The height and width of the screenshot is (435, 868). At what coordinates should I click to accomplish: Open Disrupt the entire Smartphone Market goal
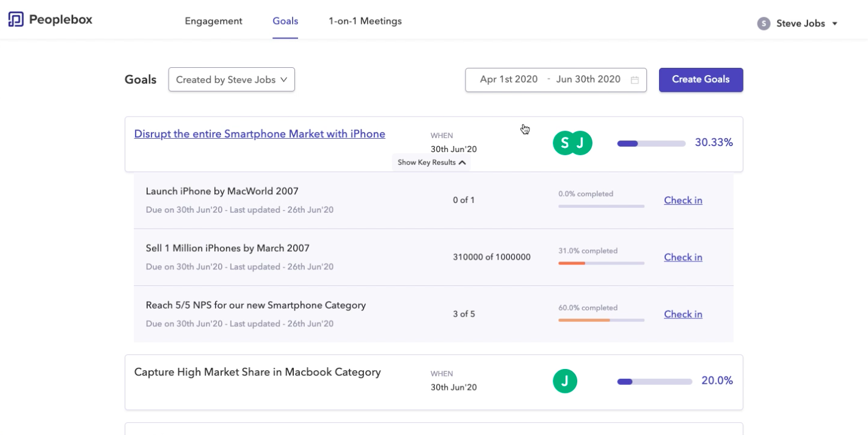click(260, 134)
